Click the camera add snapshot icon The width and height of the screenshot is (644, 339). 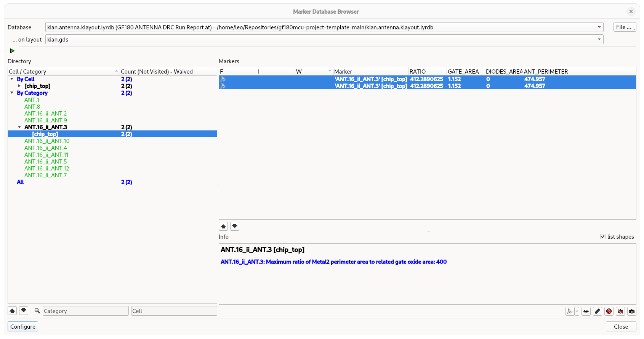[x=632, y=311]
